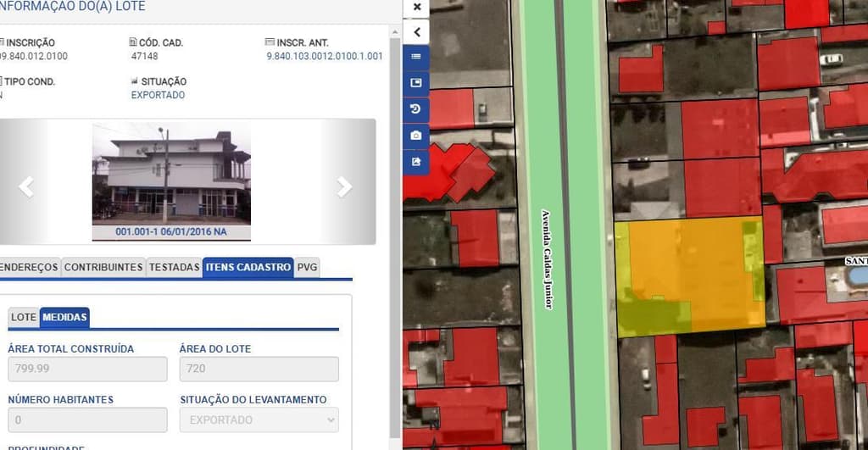Click the INSCR. ANT. label icon
Screen dimensions: 868x450
[x=270, y=42]
